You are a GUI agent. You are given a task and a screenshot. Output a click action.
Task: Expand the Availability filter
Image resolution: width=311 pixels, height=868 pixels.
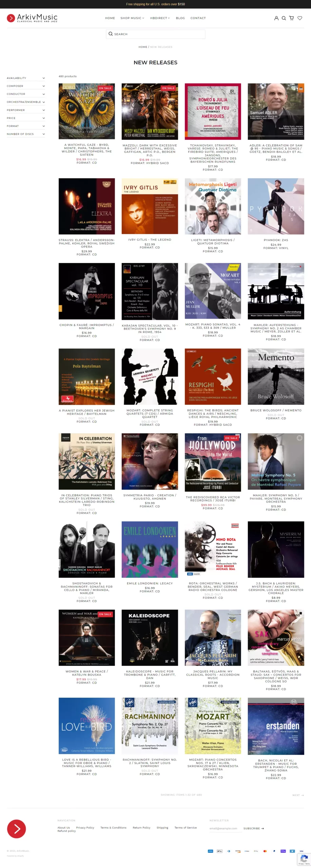[26, 78]
